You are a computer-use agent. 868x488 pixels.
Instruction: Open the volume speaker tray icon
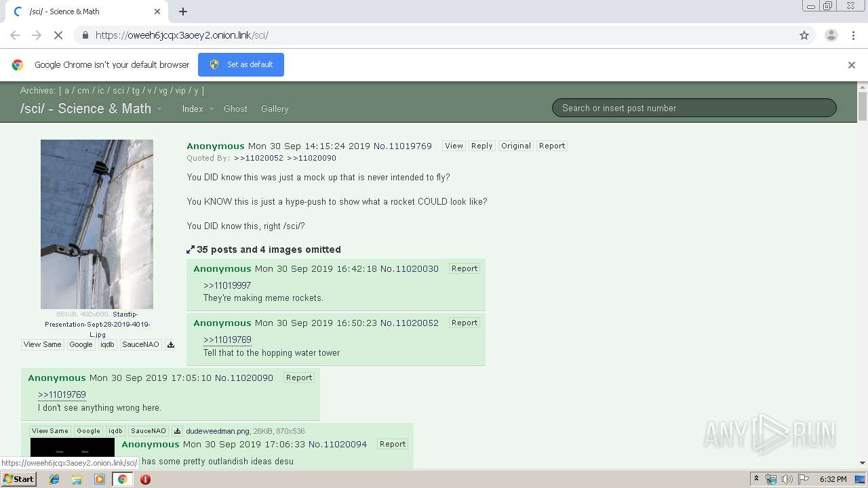point(787,479)
